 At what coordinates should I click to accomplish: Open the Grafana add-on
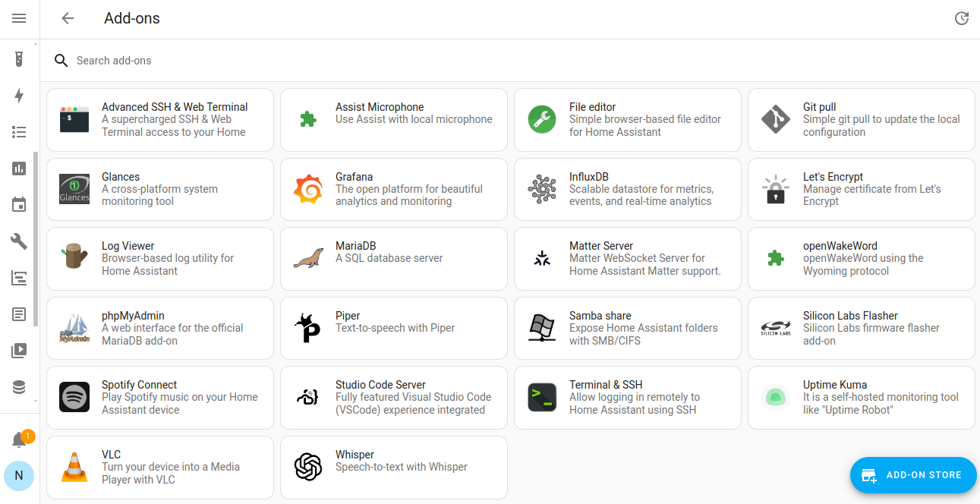point(393,189)
